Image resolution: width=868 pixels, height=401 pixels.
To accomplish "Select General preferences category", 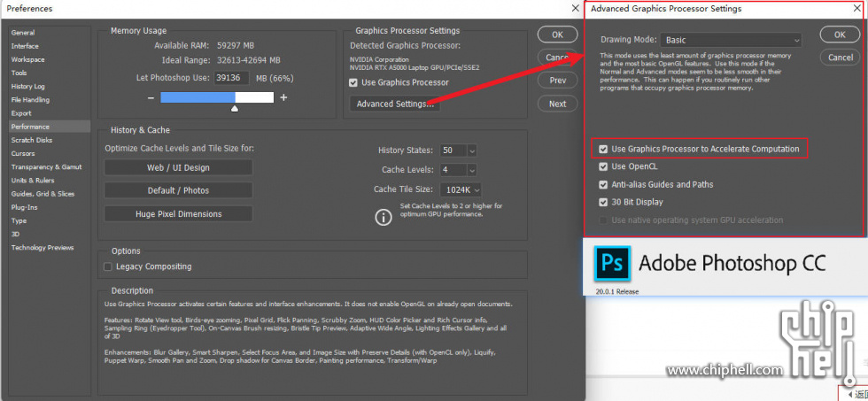I will [23, 33].
